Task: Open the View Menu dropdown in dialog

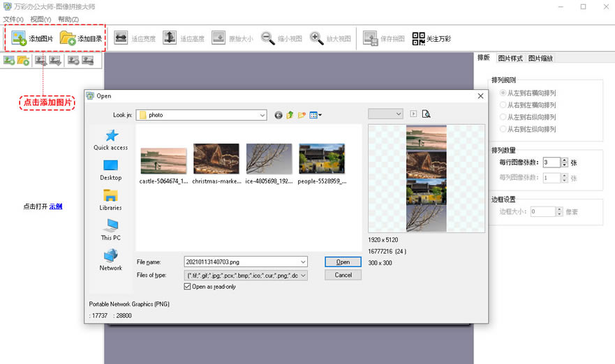Action: click(316, 115)
